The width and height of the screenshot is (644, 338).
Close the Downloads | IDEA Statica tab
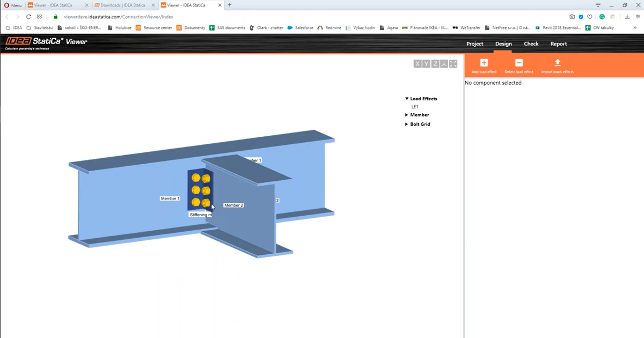152,5
